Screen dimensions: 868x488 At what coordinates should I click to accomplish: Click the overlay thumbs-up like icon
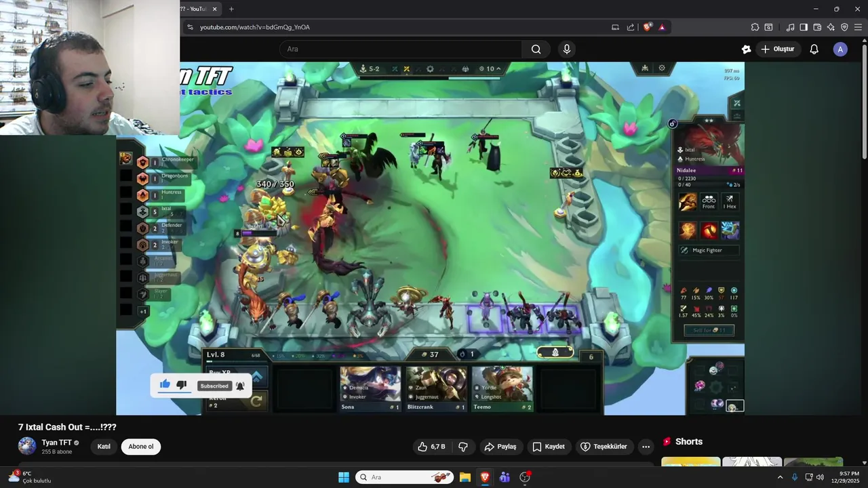click(165, 385)
